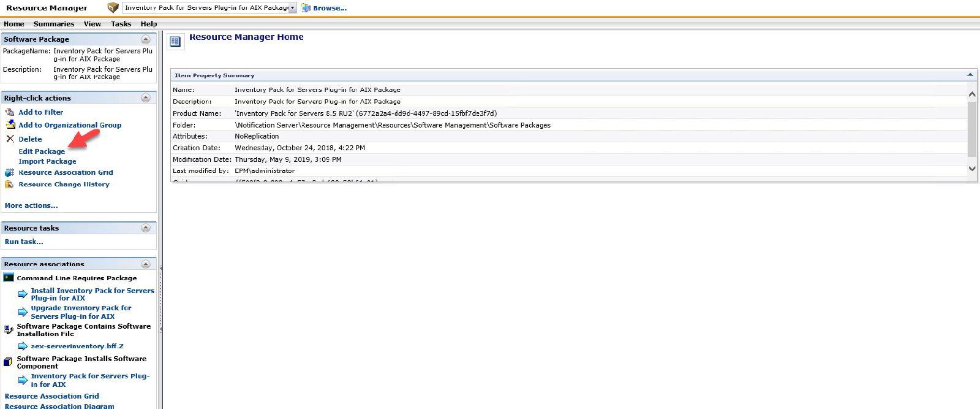The width and height of the screenshot is (980, 409).
Task: Click the Creation Date value
Action: coord(300,148)
